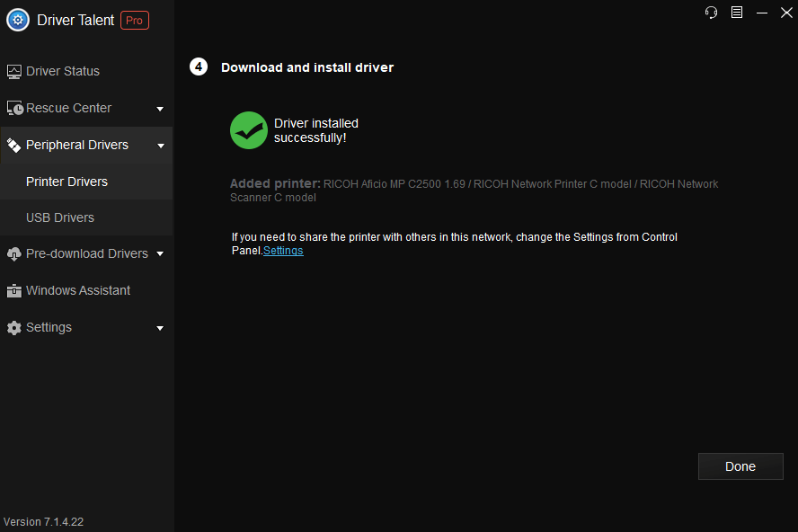
Task: Click the Windows Assistant toolbox icon
Action: (x=14, y=290)
